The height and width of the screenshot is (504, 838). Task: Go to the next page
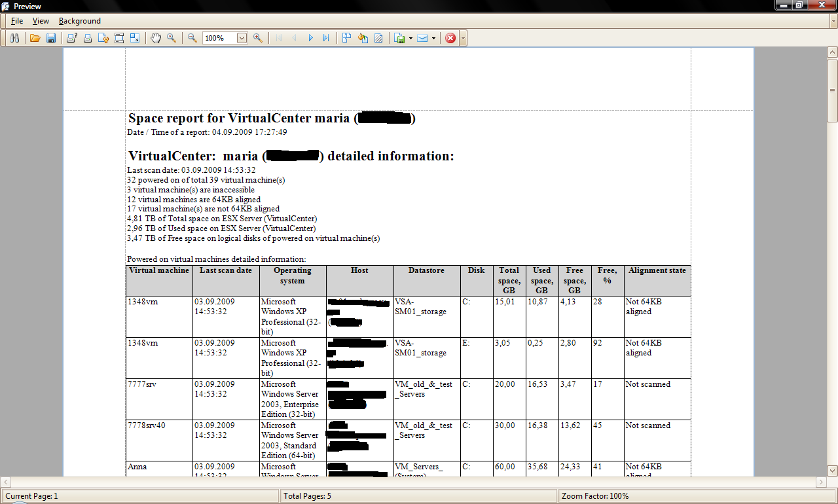click(310, 39)
